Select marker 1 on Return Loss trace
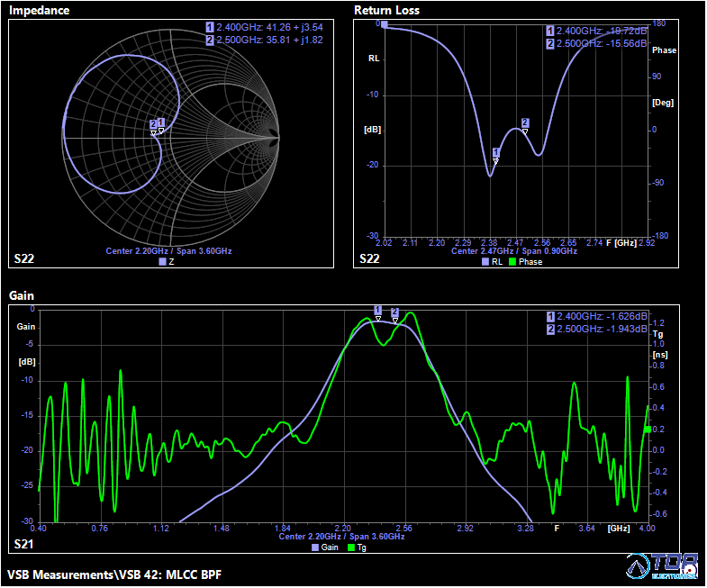 pos(495,153)
